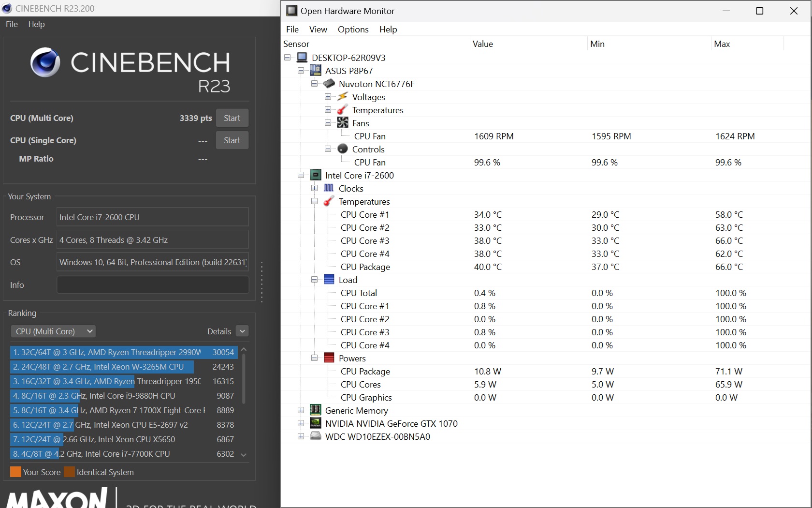Click the round Controls icon

click(x=343, y=149)
